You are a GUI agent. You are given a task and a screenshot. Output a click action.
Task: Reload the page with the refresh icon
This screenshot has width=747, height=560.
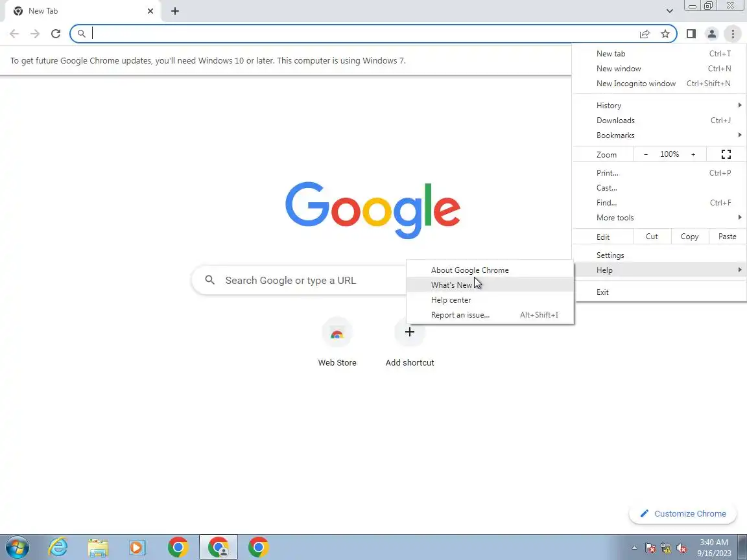click(x=56, y=34)
